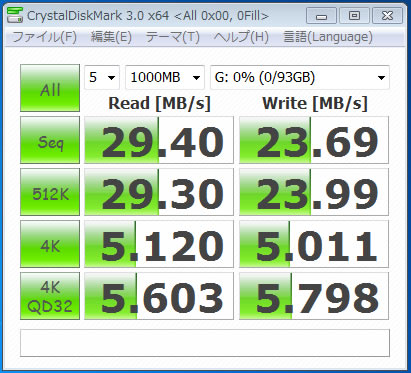Maximize the CrystalDiskMark window
411x373 pixels.
[354, 16]
